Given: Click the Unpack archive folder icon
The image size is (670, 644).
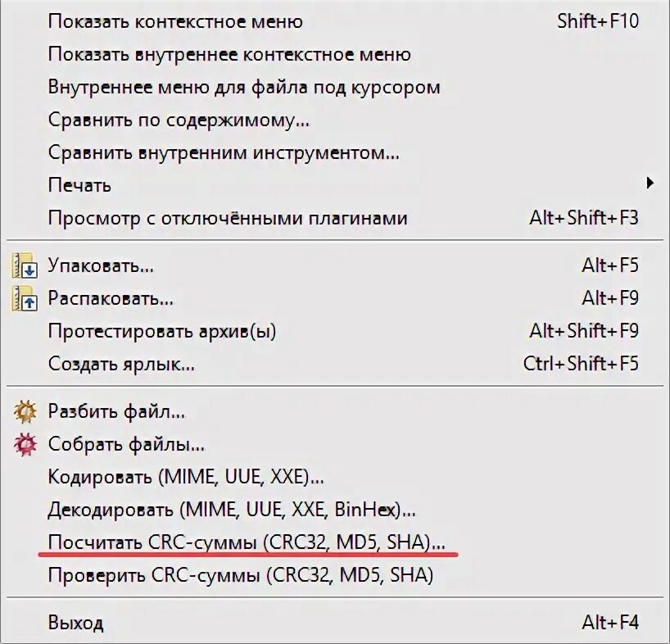Looking at the screenshot, I should click(25, 298).
